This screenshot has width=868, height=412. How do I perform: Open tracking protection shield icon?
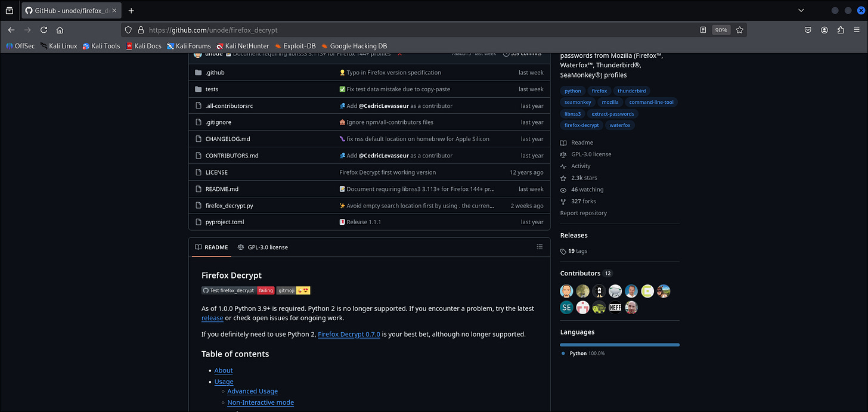(128, 30)
